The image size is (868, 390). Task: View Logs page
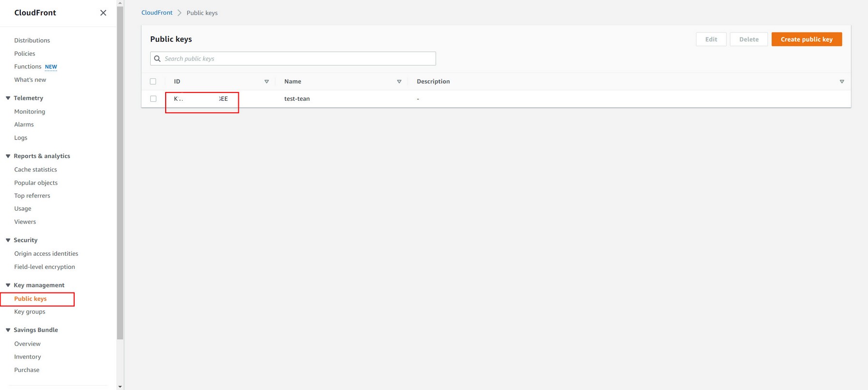(21, 138)
